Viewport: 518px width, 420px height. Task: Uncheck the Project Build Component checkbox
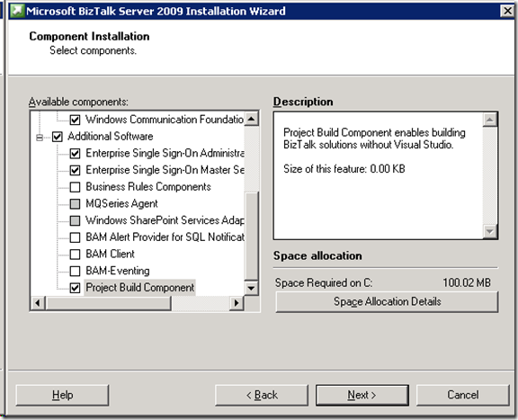75,288
